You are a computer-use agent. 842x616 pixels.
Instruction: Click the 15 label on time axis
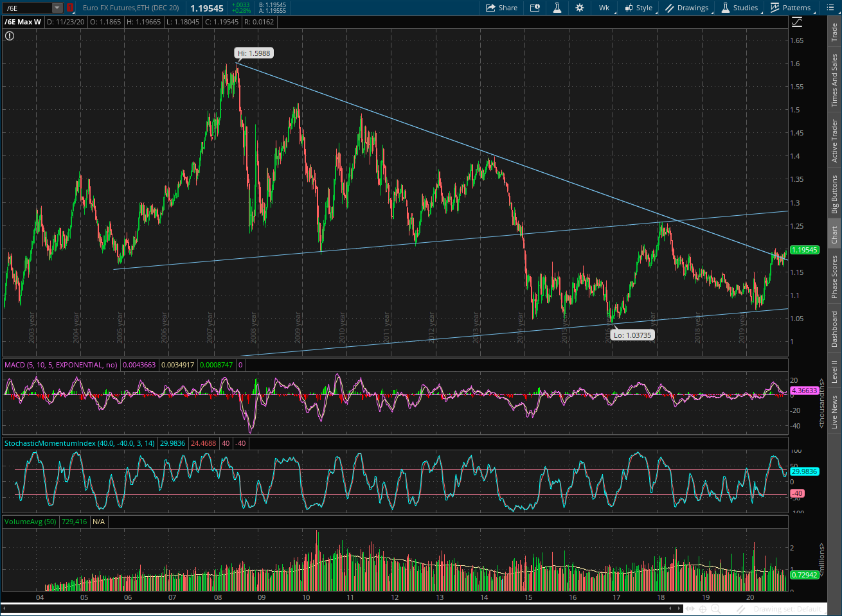(x=528, y=597)
